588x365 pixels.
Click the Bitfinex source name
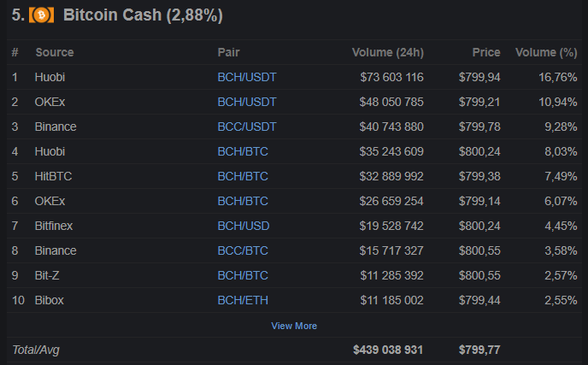[x=56, y=226]
